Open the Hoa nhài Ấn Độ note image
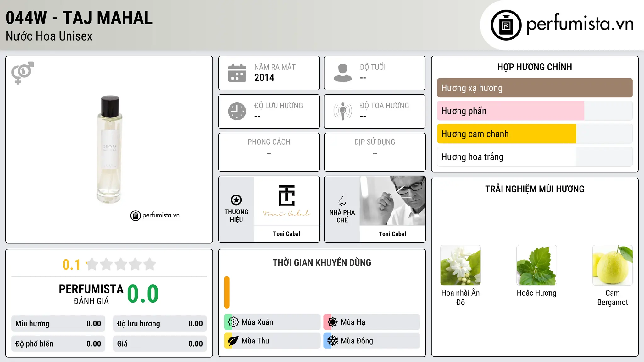 pos(460,265)
